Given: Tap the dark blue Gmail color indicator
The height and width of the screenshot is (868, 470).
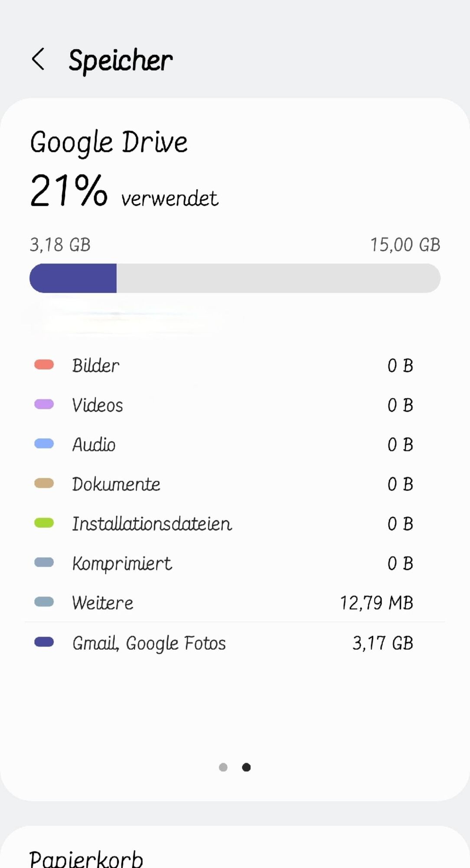Looking at the screenshot, I should tap(44, 642).
